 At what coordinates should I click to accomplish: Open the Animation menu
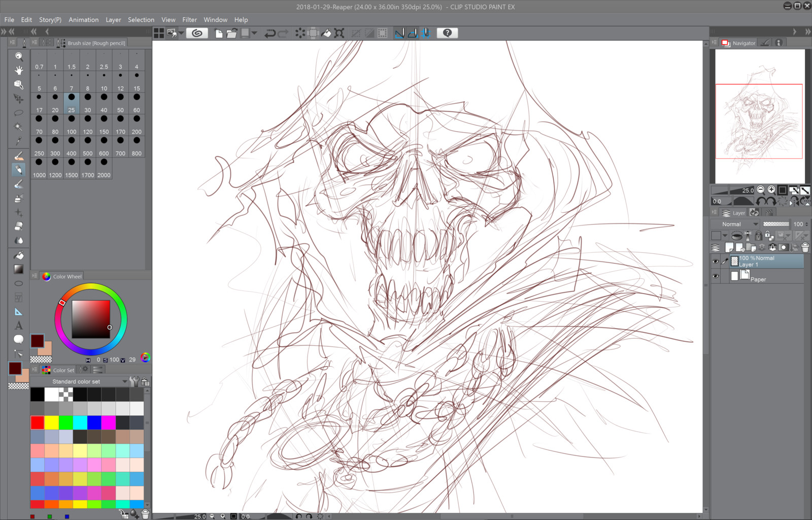84,20
